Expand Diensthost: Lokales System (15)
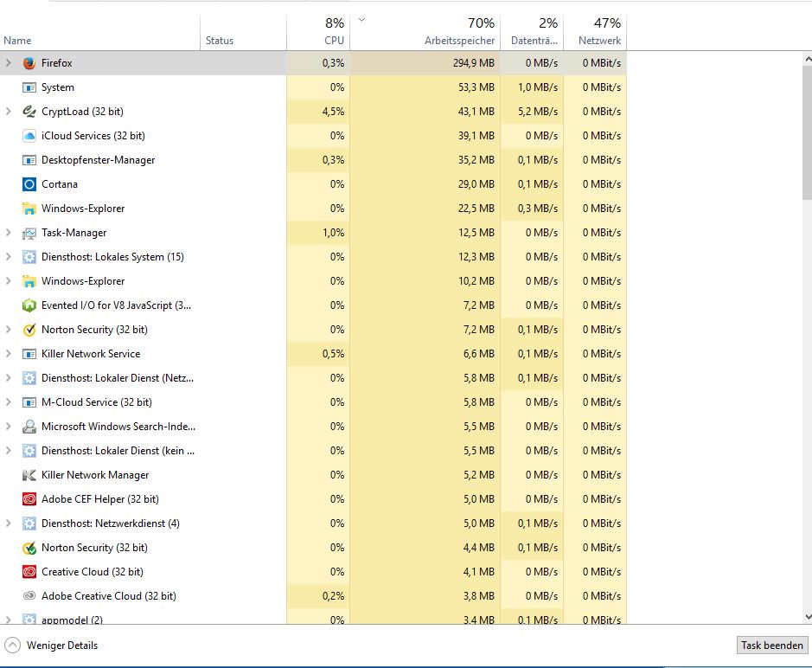 point(8,256)
